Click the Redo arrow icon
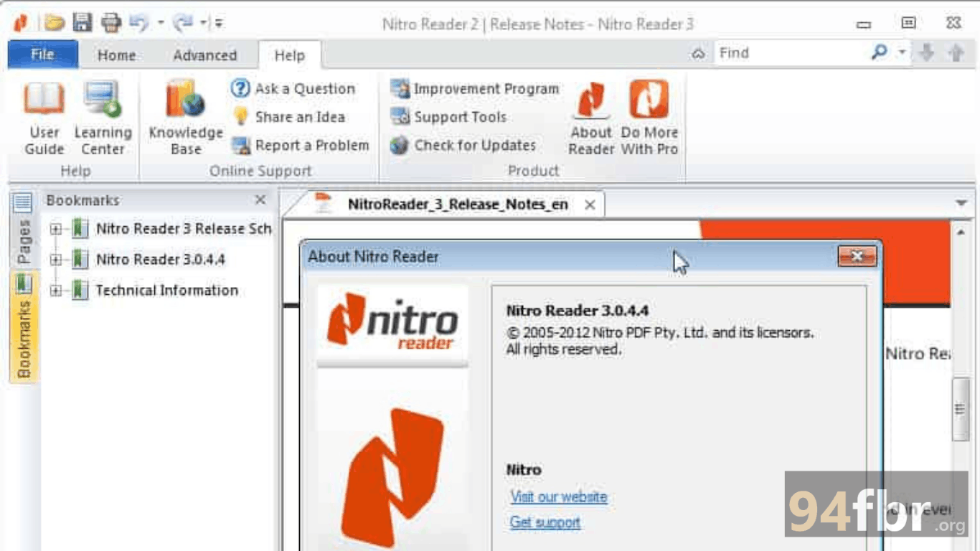The image size is (980, 551). click(184, 23)
